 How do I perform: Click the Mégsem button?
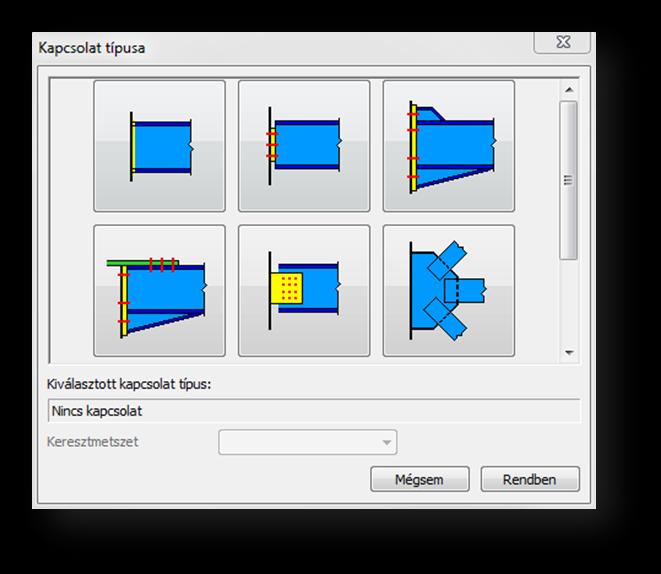pos(420,479)
